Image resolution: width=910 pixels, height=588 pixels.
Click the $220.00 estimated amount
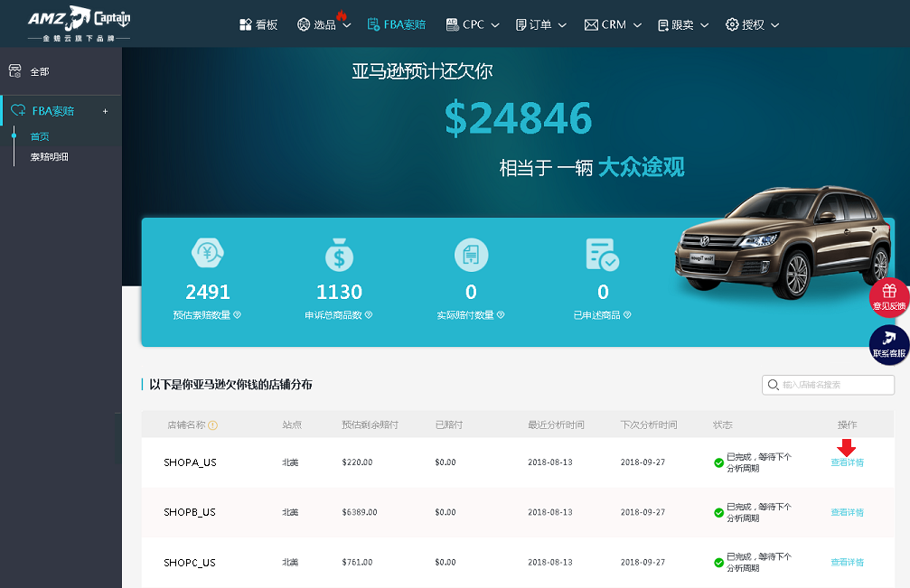(x=358, y=462)
